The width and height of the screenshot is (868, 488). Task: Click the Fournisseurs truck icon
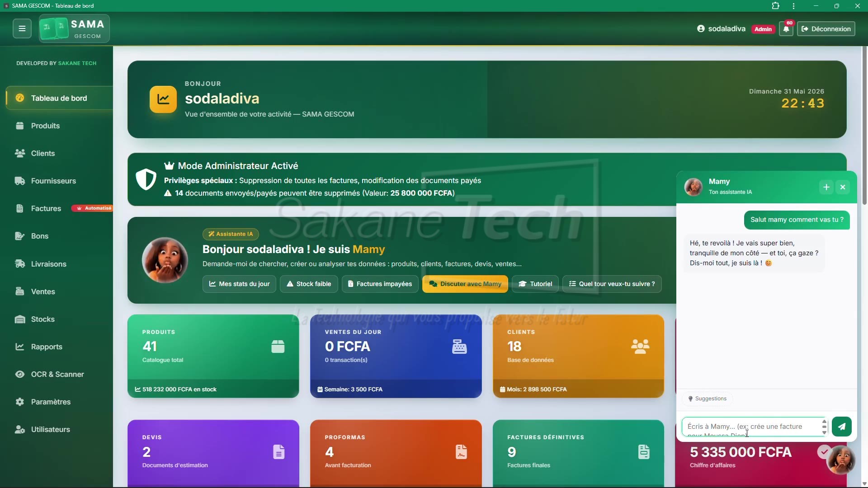point(19,181)
